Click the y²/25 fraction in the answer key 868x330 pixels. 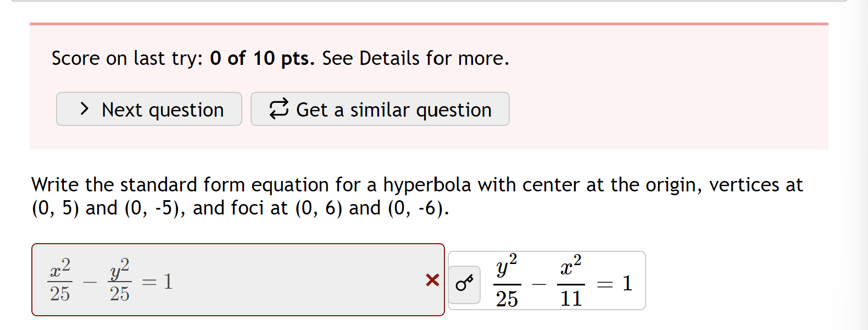(x=507, y=281)
